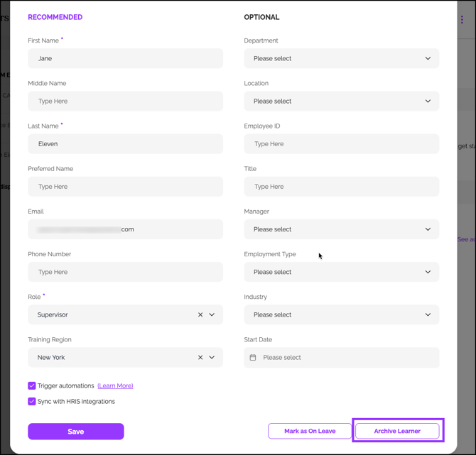This screenshot has width=476, height=455.
Task: Click the calendar icon in Start Date
Action: click(253, 357)
